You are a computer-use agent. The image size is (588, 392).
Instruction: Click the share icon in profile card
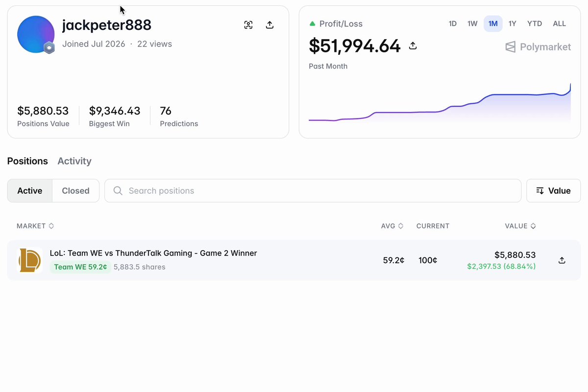tap(269, 25)
